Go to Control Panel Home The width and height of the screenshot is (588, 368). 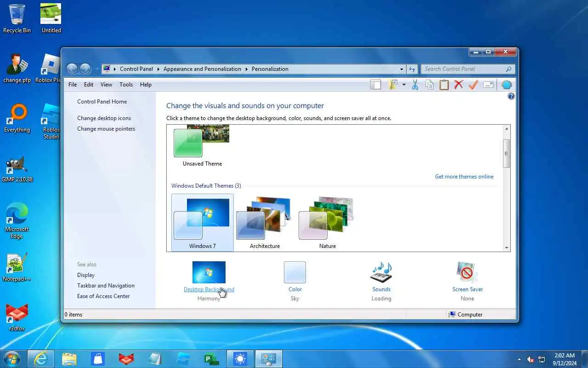(102, 102)
